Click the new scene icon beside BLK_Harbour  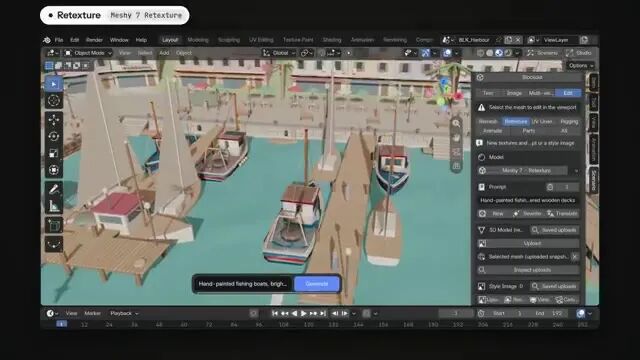508,40
